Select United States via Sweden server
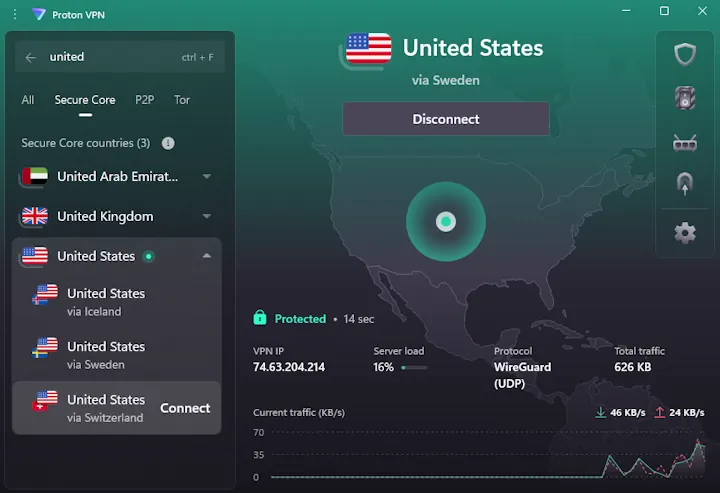The height and width of the screenshot is (493, 720). (x=117, y=355)
